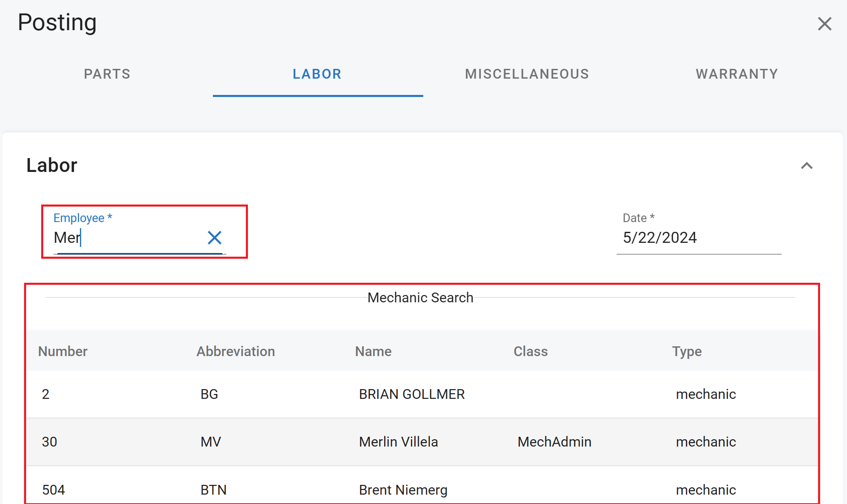
Task: Click the Type column header
Action: click(687, 352)
